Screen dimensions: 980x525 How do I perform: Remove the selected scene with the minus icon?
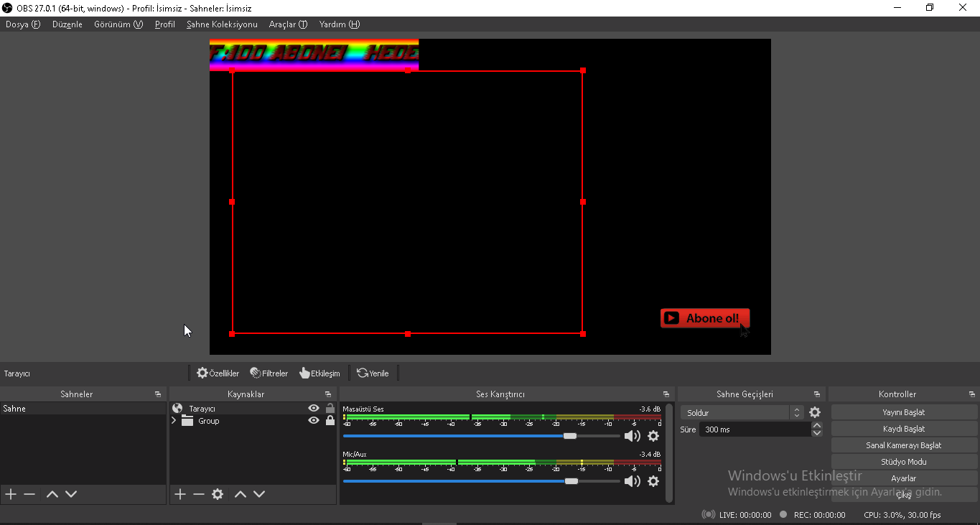(x=29, y=494)
